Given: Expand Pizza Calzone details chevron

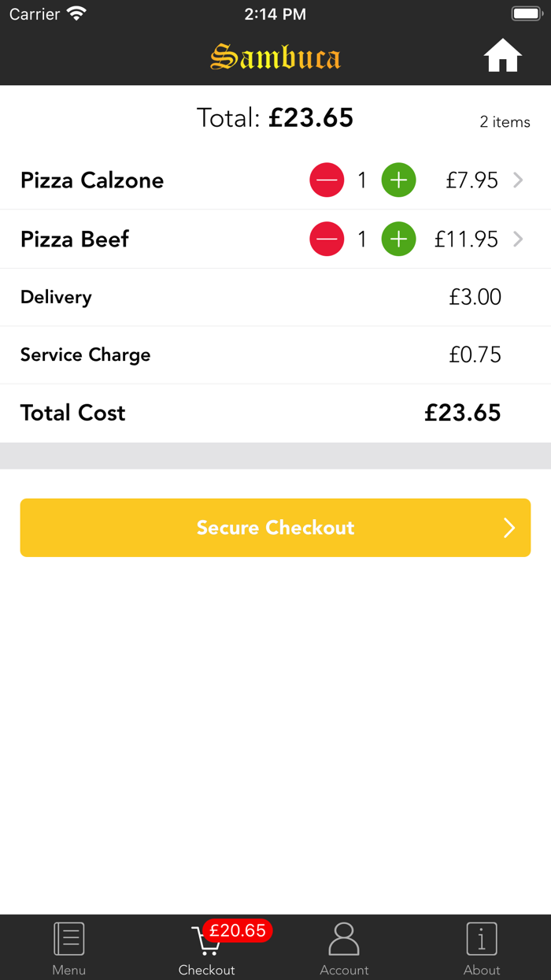Looking at the screenshot, I should tap(518, 180).
